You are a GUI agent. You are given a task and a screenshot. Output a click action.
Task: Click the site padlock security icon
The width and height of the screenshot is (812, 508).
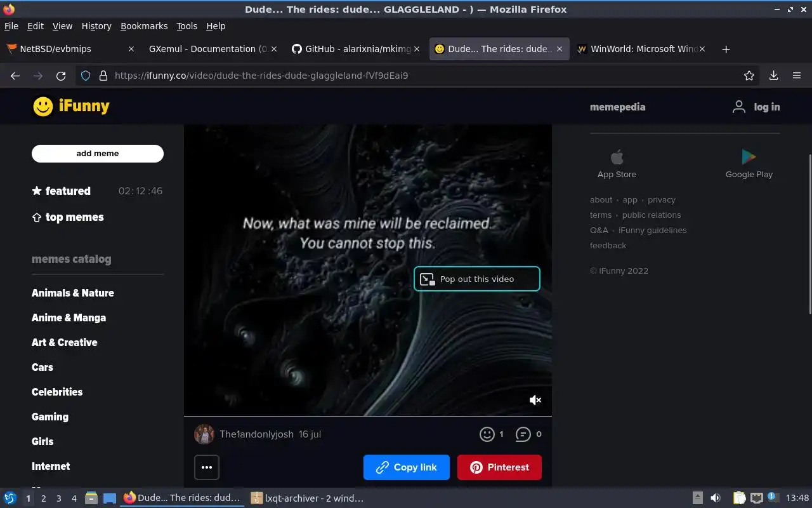click(103, 76)
